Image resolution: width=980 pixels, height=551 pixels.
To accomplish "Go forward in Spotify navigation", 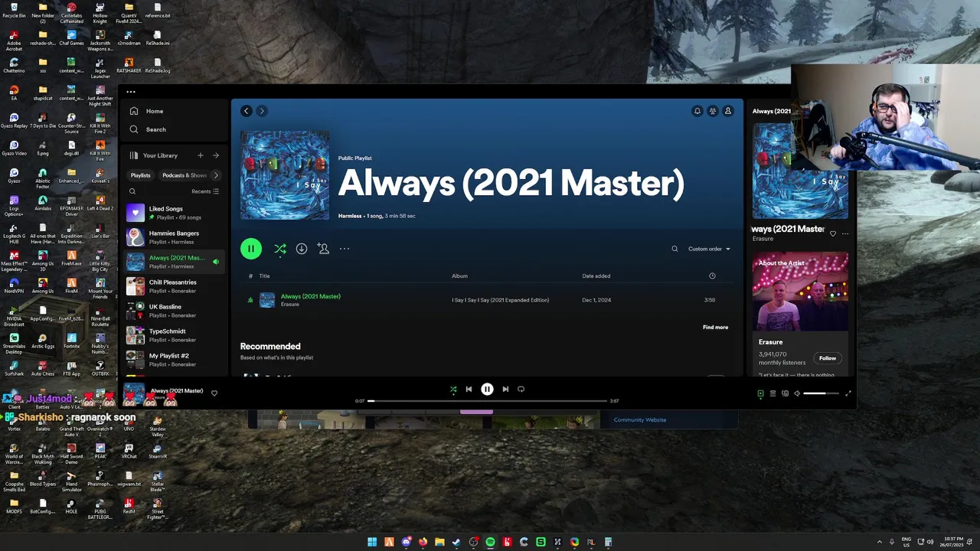I will pyautogui.click(x=261, y=111).
